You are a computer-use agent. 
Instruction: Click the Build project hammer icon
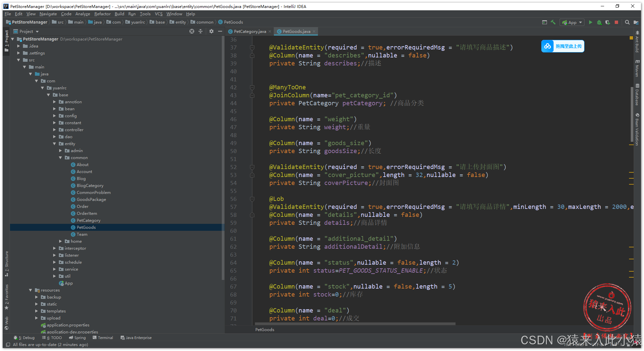553,22
